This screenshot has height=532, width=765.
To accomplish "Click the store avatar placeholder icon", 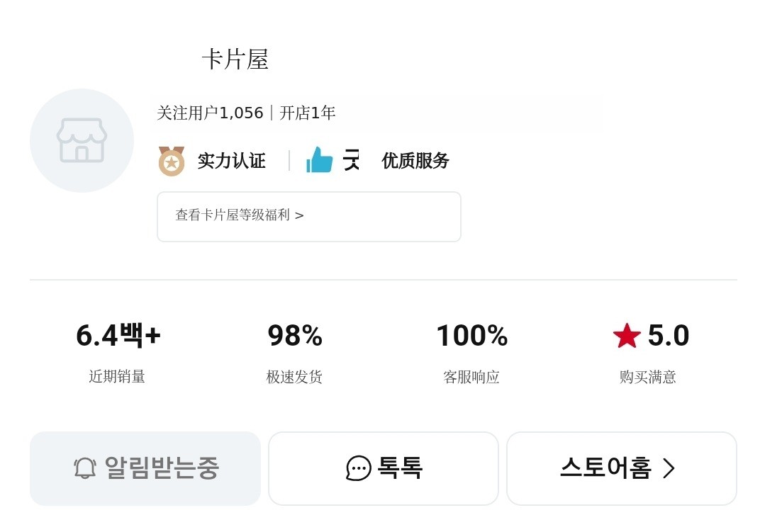I will tap(82, 140).
